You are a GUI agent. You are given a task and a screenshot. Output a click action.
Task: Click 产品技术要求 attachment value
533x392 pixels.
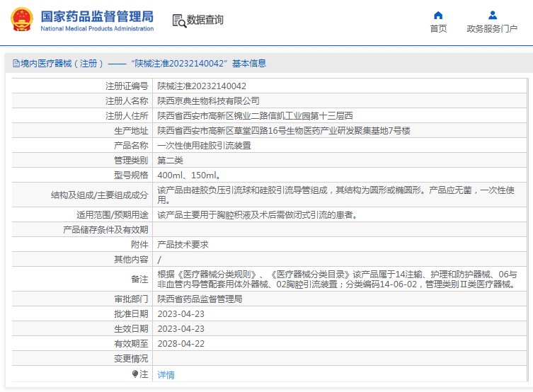(183, 245)
